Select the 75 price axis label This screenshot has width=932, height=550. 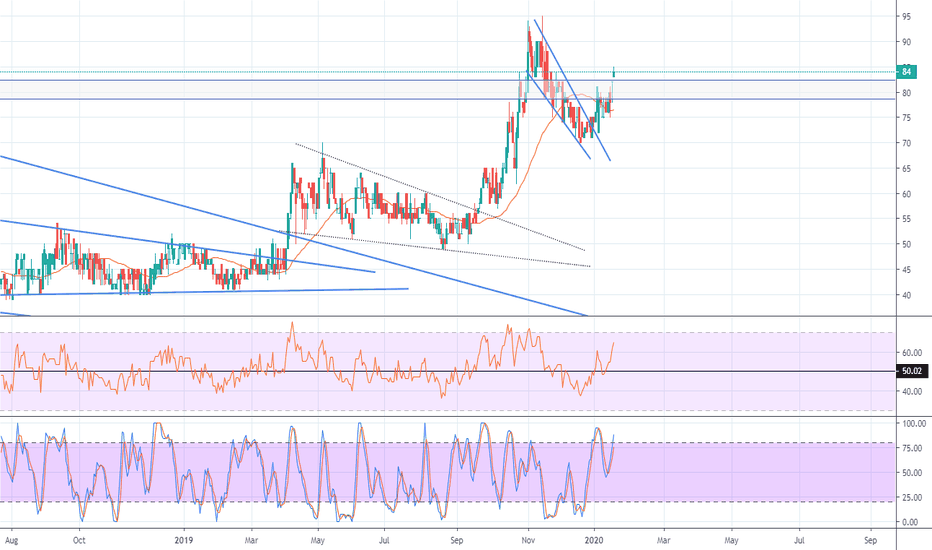(906, 118)
